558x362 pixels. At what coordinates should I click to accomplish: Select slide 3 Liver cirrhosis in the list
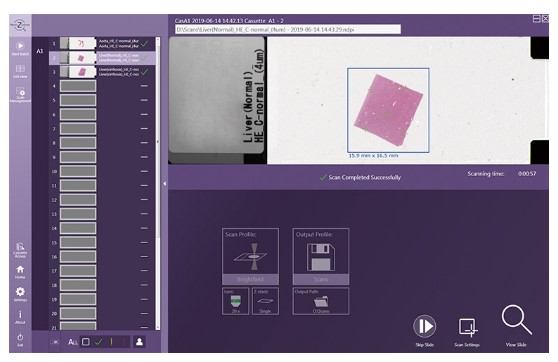(102, 72)
